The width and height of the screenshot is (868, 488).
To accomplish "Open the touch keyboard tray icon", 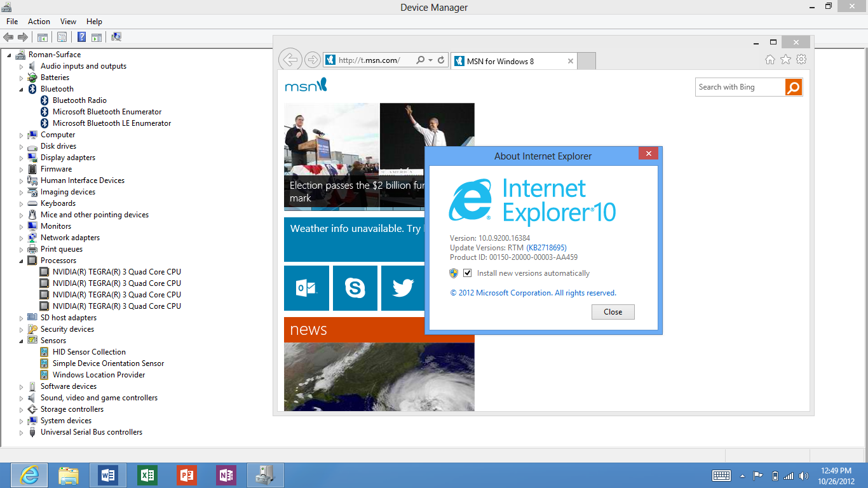I will 722,475.
